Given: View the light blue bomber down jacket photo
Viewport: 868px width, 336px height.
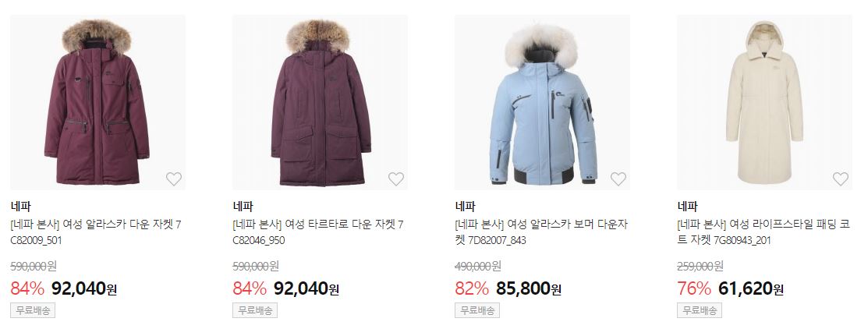Looking at the screenshot, I should 543,102.
